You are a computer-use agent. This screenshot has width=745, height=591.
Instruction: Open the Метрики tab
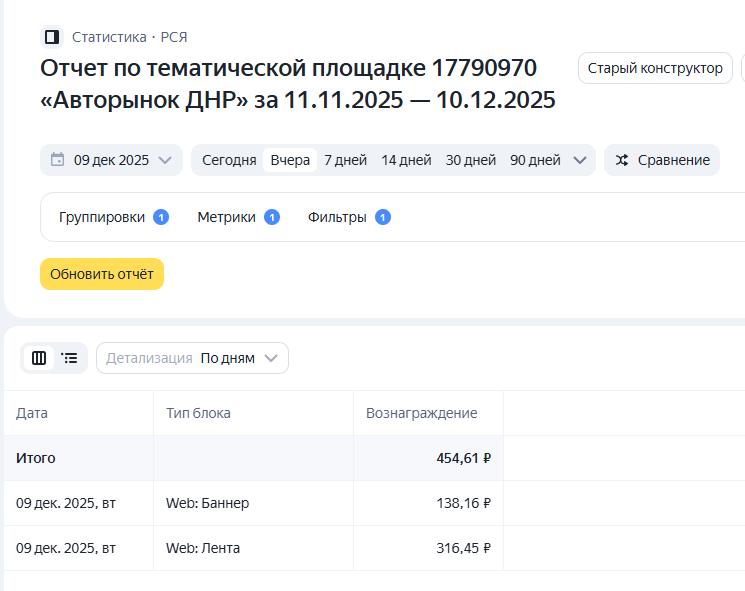tap(226, 217)
